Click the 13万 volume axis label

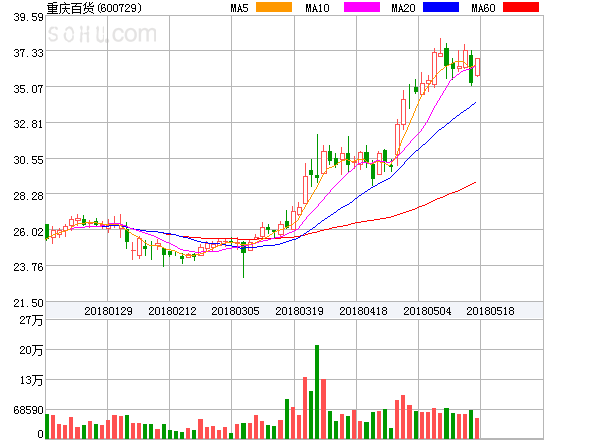[x=31, y=380]
